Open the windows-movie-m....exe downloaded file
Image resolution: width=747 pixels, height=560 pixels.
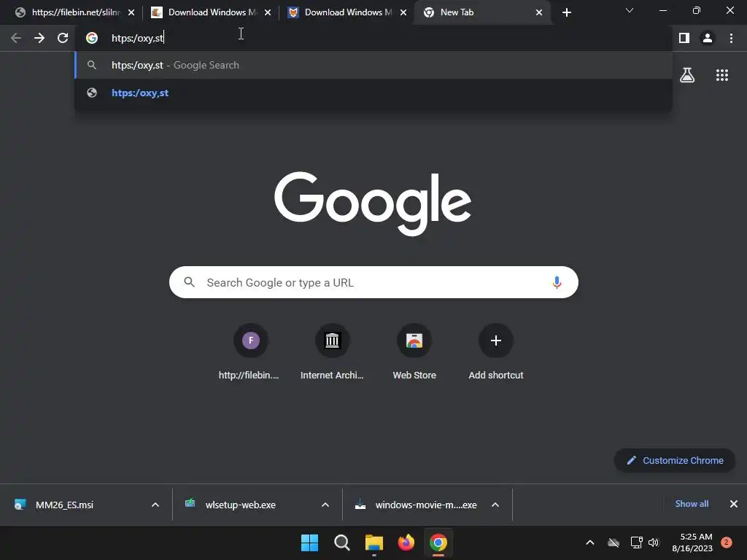click(417, 505)
